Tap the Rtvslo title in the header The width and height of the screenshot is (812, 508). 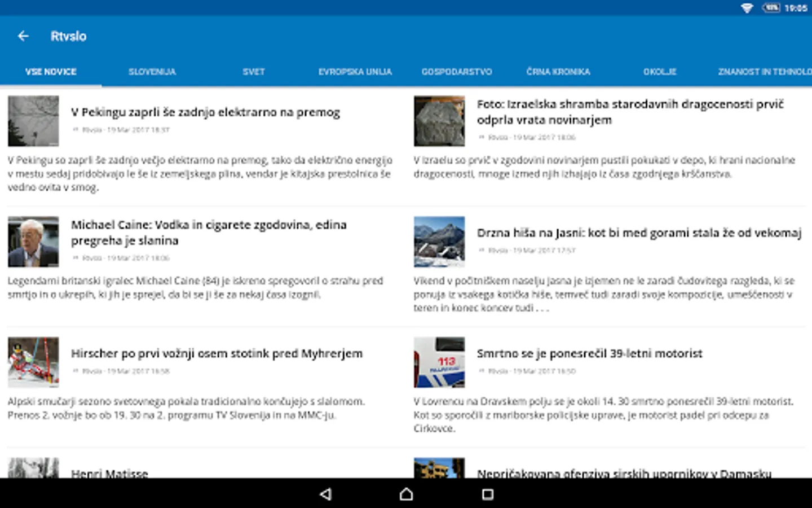[x=68, y=36]
